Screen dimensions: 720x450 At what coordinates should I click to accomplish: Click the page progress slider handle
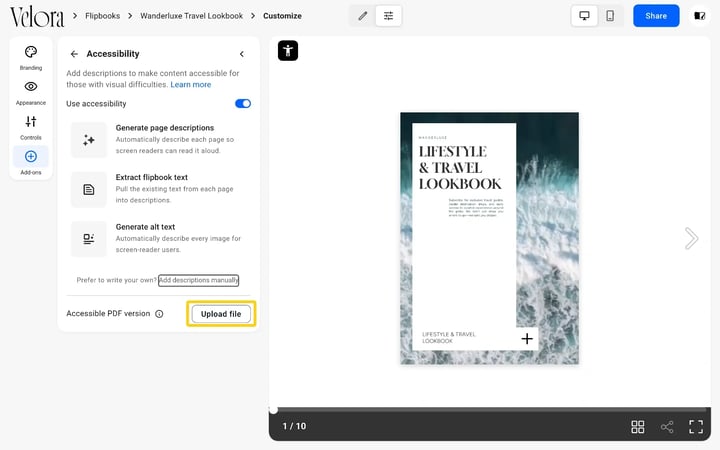pos(273,410)
